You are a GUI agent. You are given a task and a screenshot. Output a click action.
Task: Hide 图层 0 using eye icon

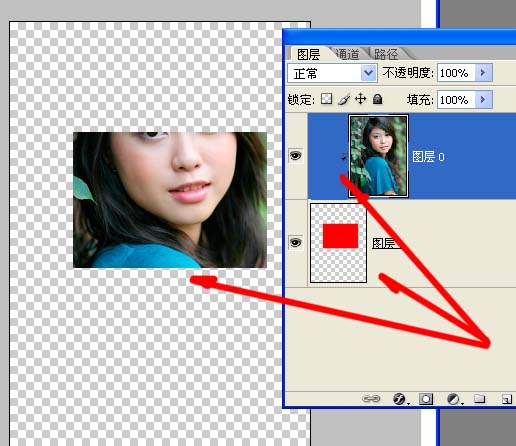(295, 155)
